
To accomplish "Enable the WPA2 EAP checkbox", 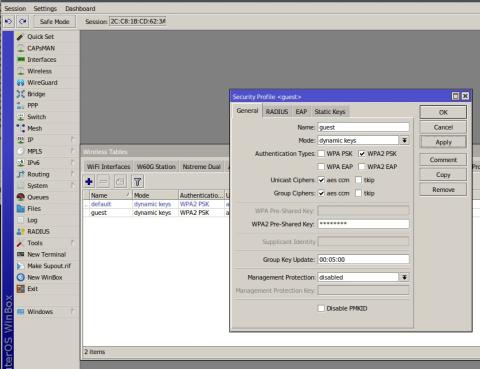I will (362, 167).
